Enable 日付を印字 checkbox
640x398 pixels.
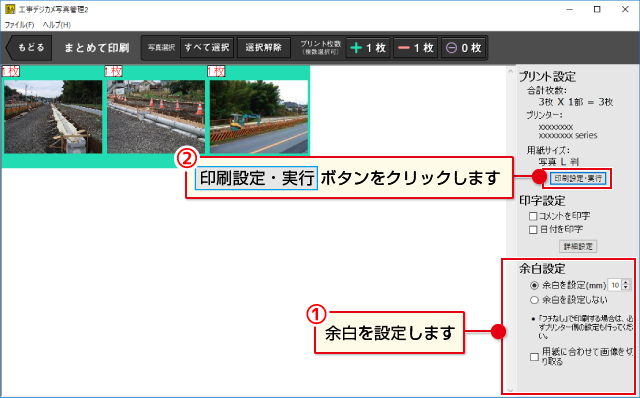coord(533,230)
